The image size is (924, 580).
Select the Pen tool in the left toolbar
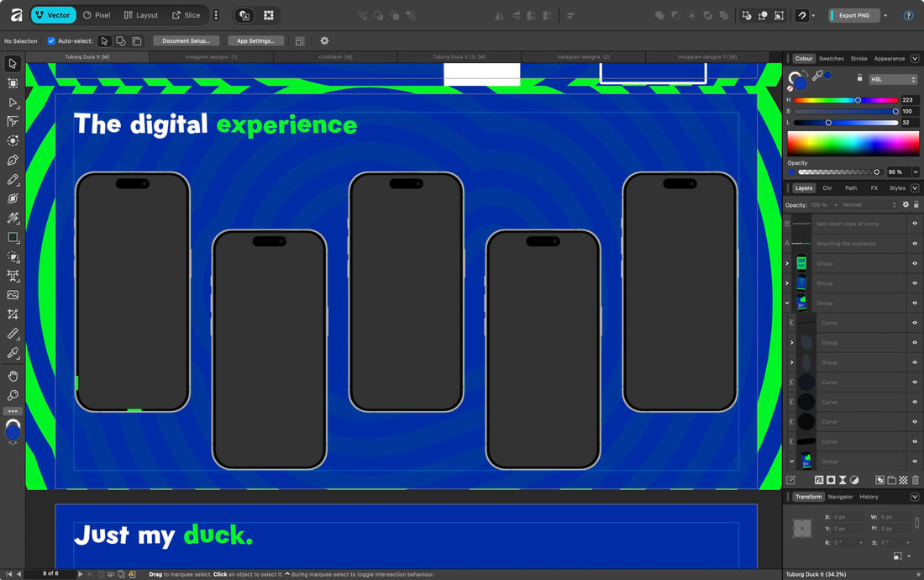(13, 161)
